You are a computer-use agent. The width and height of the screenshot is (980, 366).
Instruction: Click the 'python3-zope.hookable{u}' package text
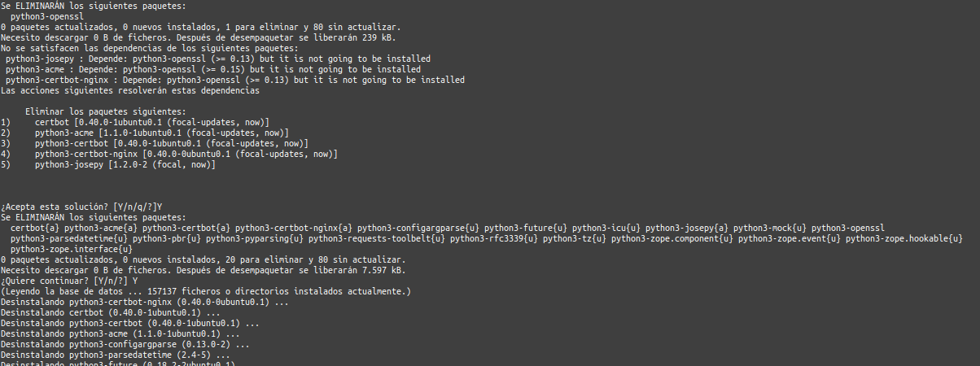pyautogui.click(x=904, y=238)
